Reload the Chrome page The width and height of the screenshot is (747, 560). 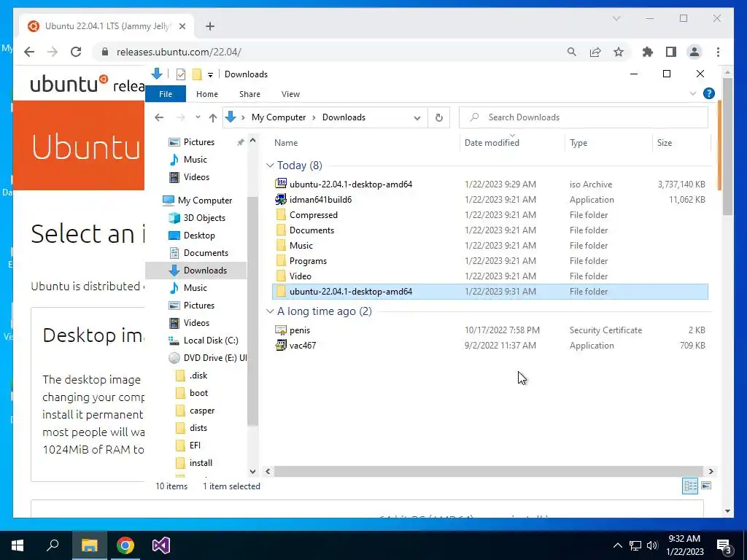76,52
